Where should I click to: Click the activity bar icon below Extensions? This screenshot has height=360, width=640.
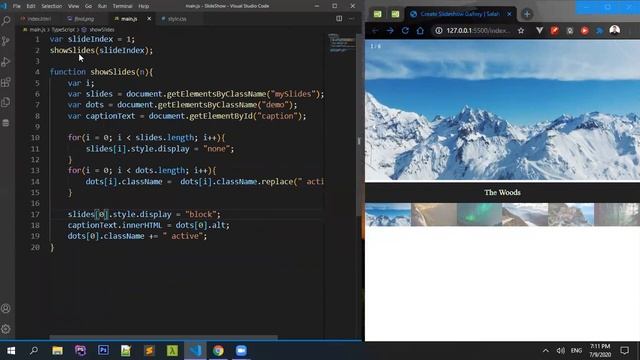6,102
